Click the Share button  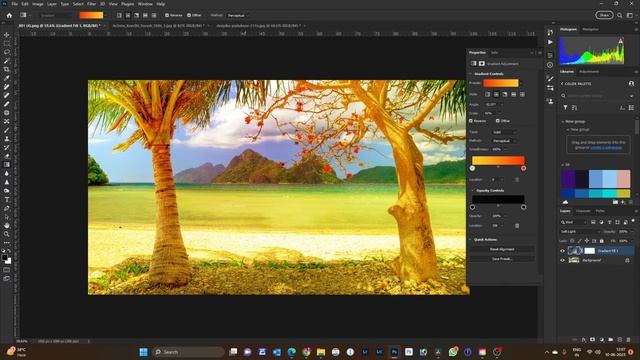(604, 15)
